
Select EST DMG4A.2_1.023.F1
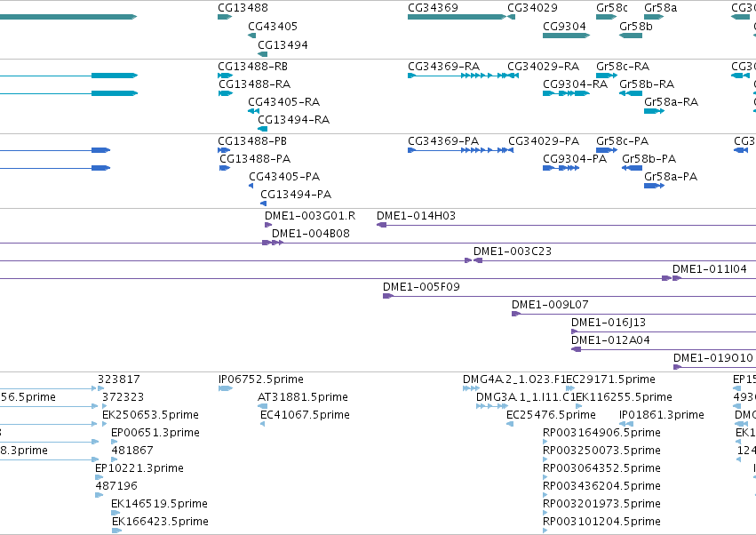(x=471, y=388)
